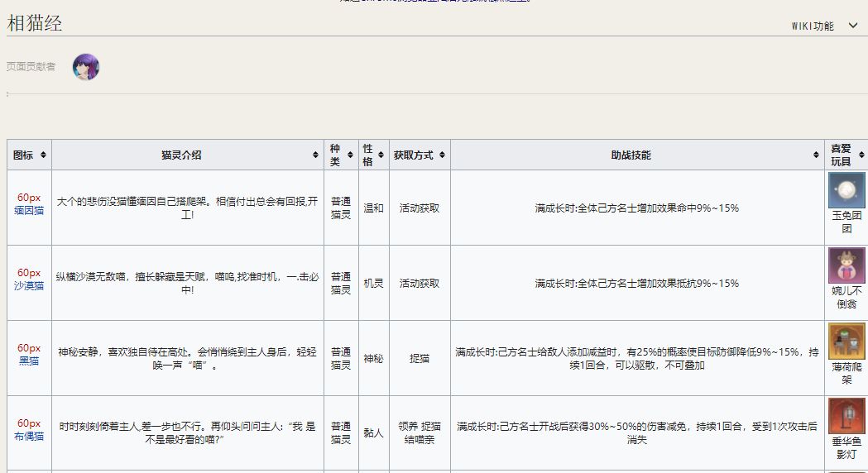The image size is (868, 473).
Task: Sort table by 喜爱玩具 column arrows
Action: point(861,155)
